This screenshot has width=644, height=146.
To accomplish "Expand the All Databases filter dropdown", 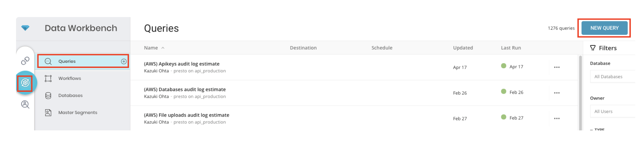I will (x=612, y=77).
